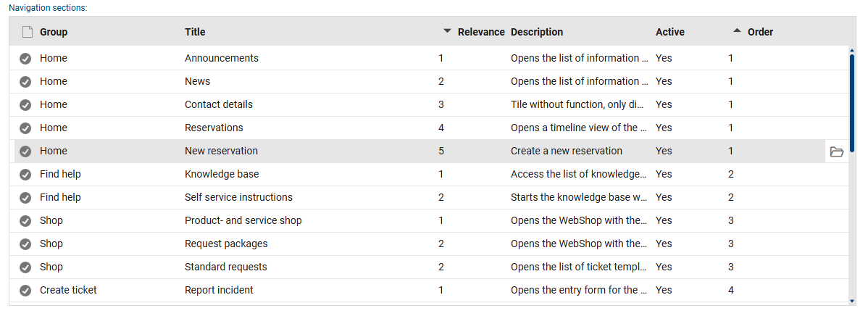Click the check icon beside Self service instructions
This screenshot has height=316, width=868.
coord(25,198)
